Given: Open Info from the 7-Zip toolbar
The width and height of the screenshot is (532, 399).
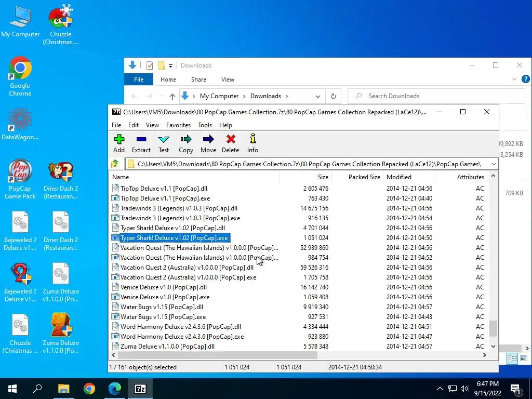Looking at the screenshot, I should pyautogui.click(x=252, y=143).
